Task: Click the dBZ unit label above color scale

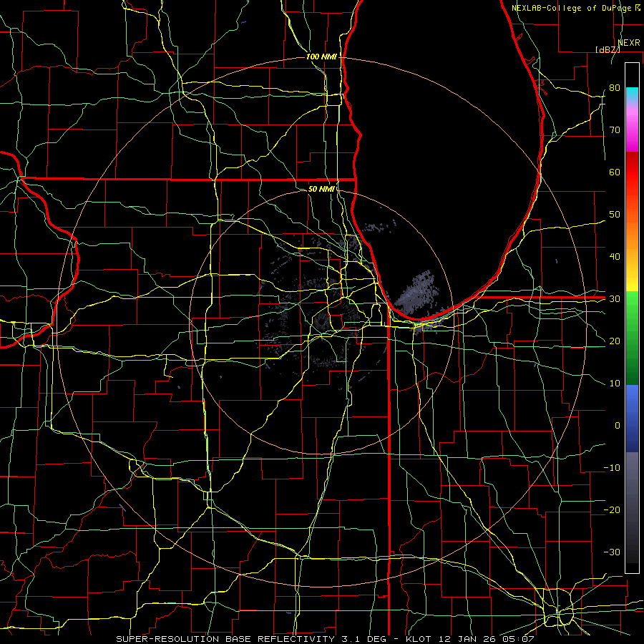Action: coord(608,49)
